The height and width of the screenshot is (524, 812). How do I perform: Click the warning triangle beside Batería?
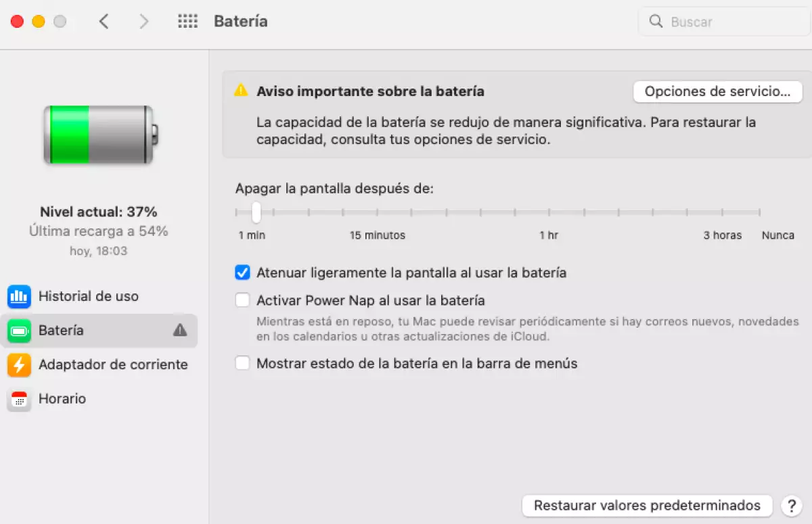click(x=179, y=330)
